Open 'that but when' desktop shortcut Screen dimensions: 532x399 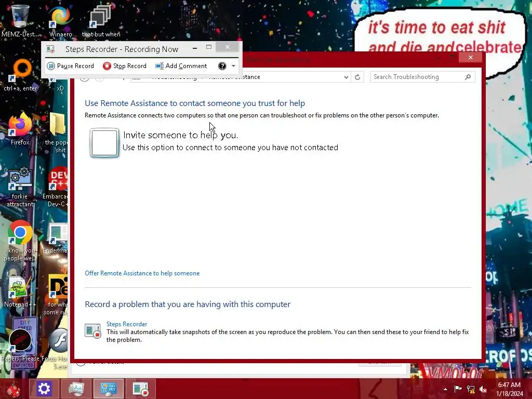click(101, 21)
